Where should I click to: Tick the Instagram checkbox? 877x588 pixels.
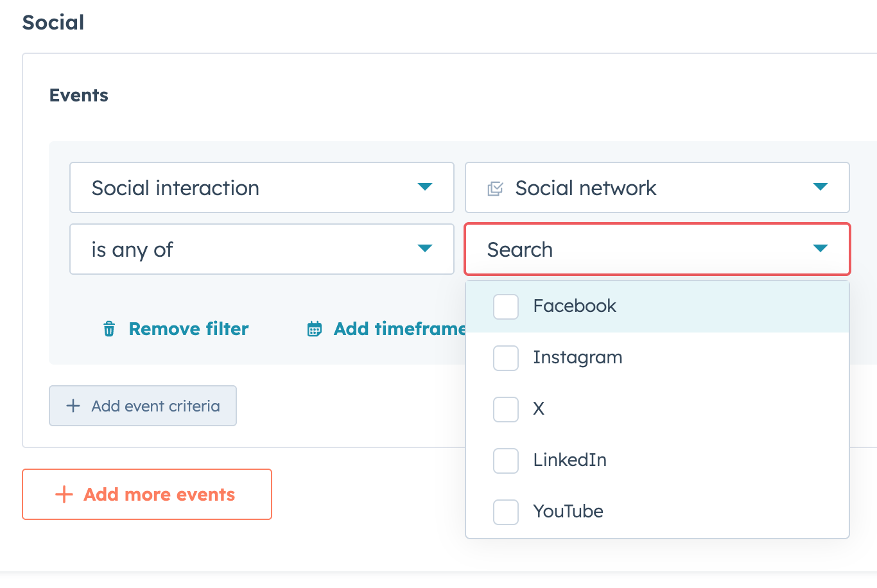506,358
